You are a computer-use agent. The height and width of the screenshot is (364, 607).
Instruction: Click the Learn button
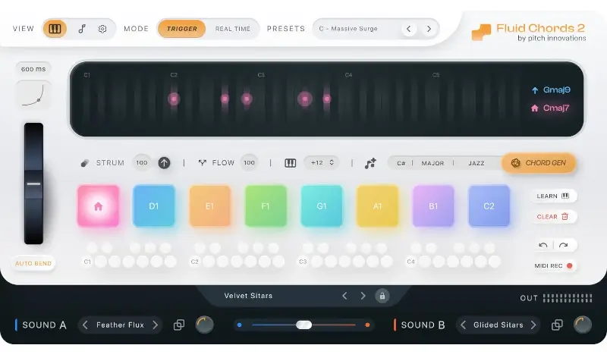[x=553, y=196]
